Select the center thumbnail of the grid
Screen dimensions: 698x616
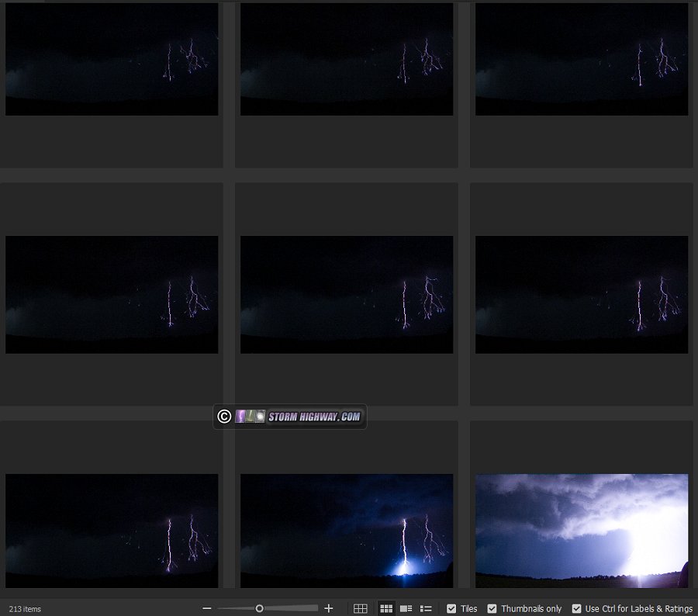pyautogui.click(x=347, y=294)
